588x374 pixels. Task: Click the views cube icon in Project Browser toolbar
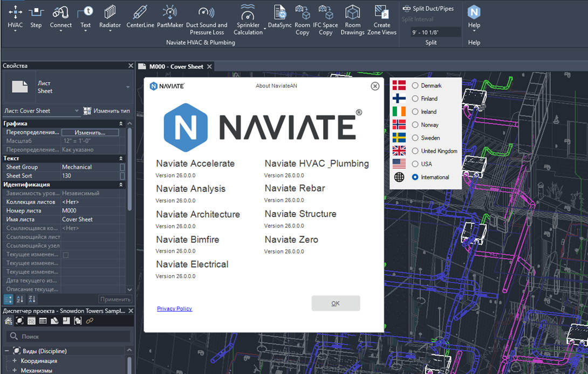tap(20, 321)
